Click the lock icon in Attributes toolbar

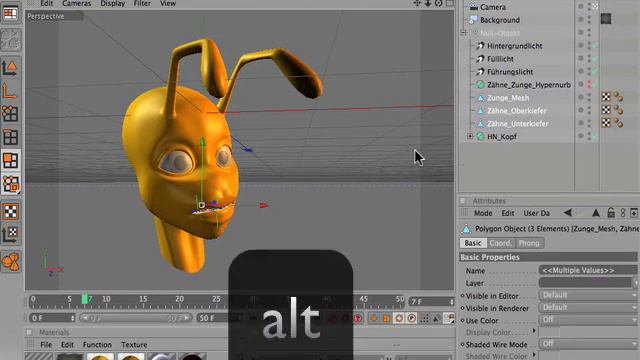coord(611,213)
